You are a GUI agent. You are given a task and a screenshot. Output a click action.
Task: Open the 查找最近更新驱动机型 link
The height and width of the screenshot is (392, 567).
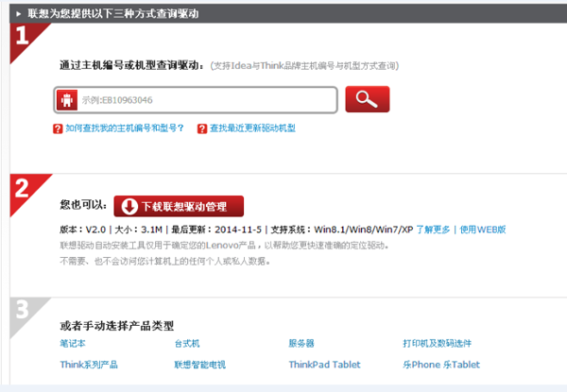pyautogui.click(x=252, y=128)
